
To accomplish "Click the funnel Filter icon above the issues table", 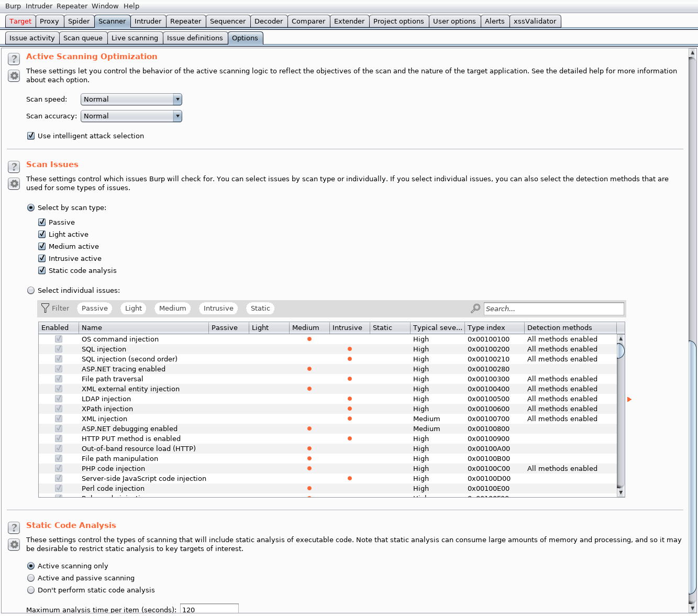I will click(x=46, y=309).
